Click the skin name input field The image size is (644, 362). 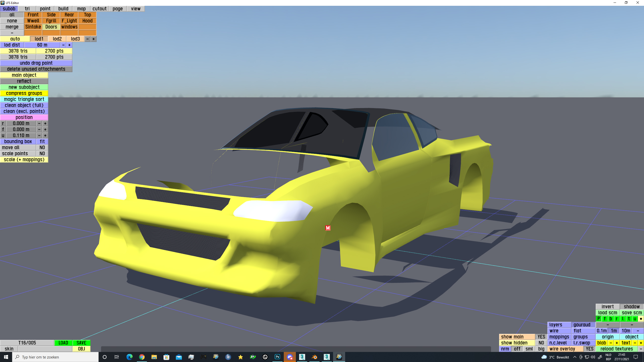coord(45,349)
